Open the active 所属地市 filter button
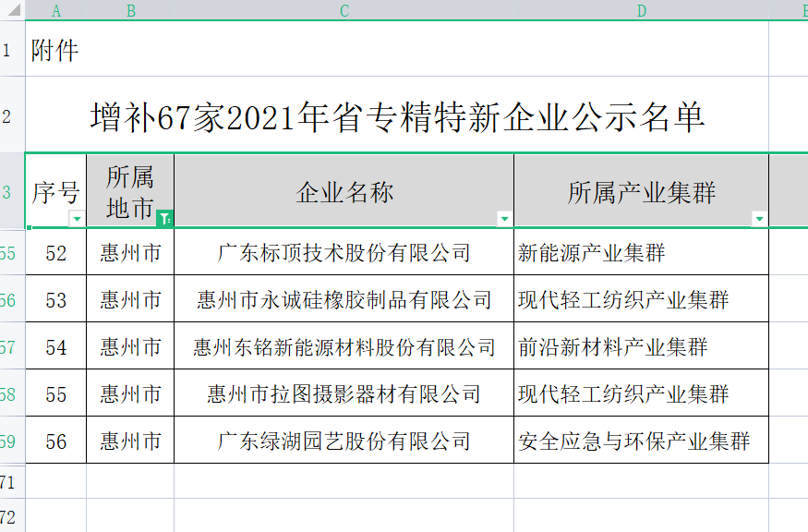 click(x=164, y=219)
